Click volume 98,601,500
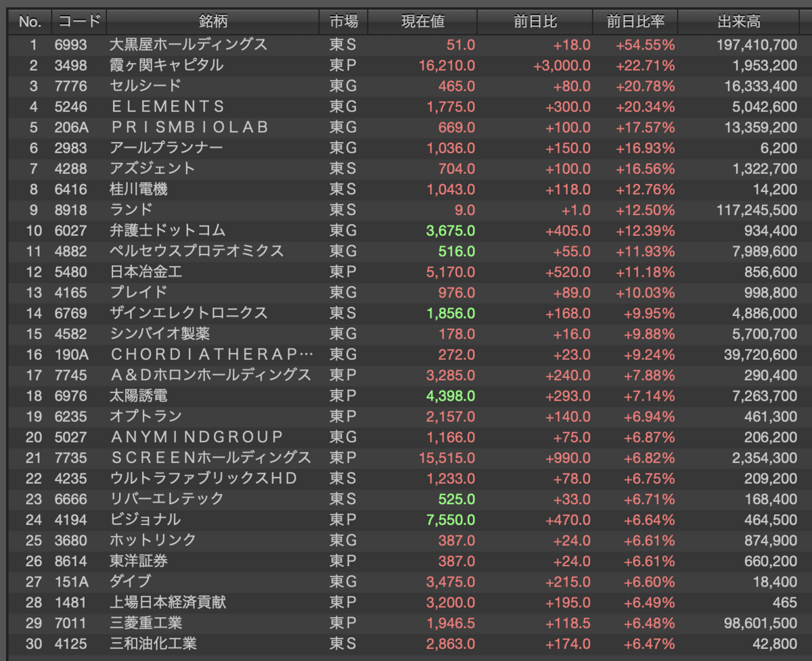Screen dimensions: 812x661 point(761,622)
